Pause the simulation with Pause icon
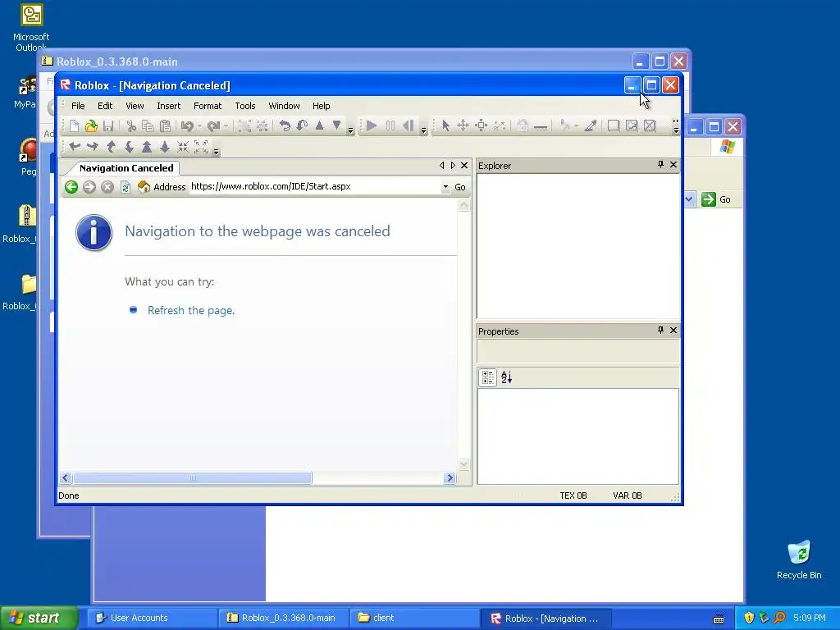Screen dimensions: 840x630 pyautogui.click(x=390, y=126)
